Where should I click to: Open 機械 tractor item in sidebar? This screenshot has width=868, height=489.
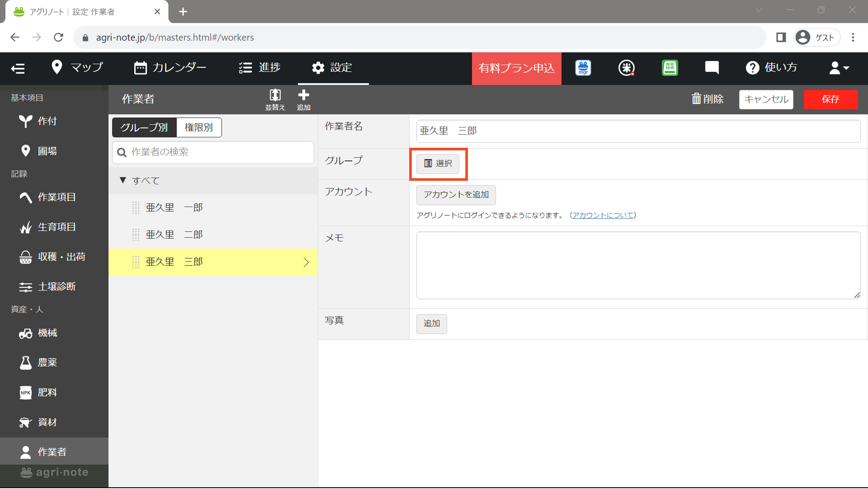(x=47, y=333)
